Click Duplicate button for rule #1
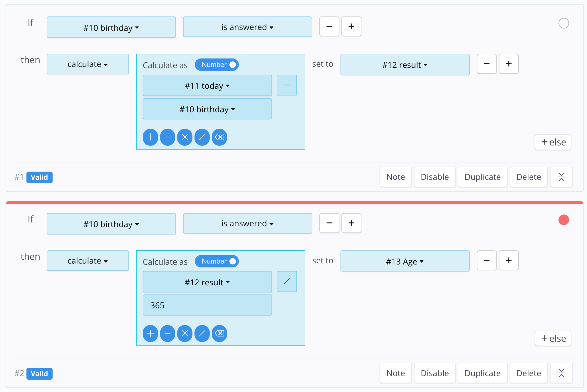The image size is (587, 392). coord(482,177)
